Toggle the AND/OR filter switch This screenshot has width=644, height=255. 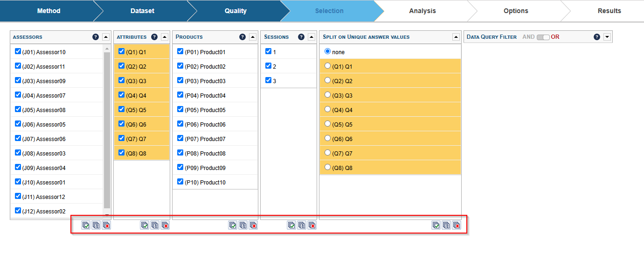pos(543,37)
